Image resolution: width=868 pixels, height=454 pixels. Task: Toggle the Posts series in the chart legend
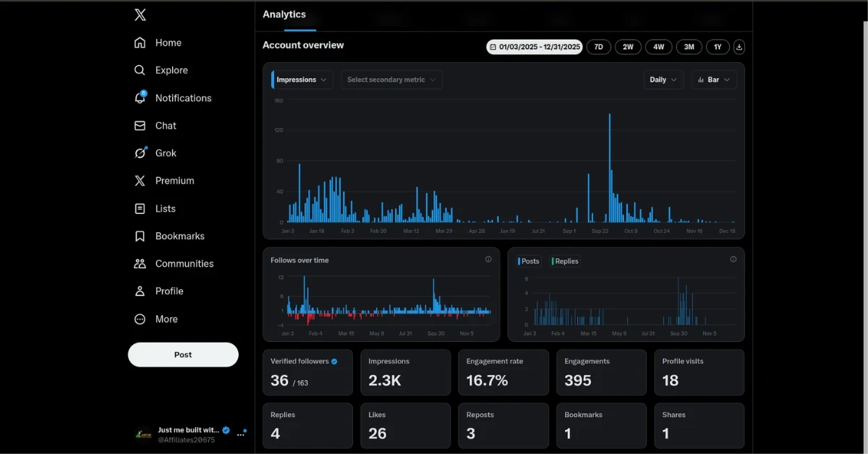pos(529,261)
